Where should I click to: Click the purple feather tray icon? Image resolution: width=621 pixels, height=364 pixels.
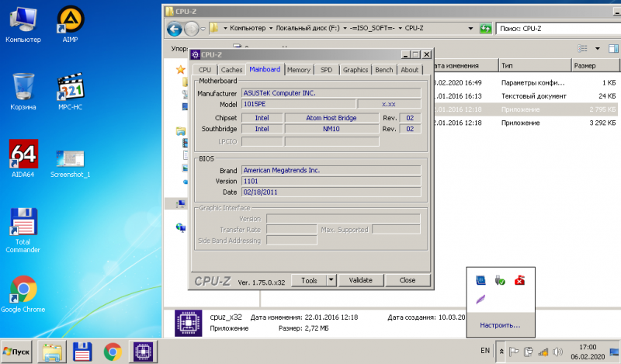[x=480, y=300]
